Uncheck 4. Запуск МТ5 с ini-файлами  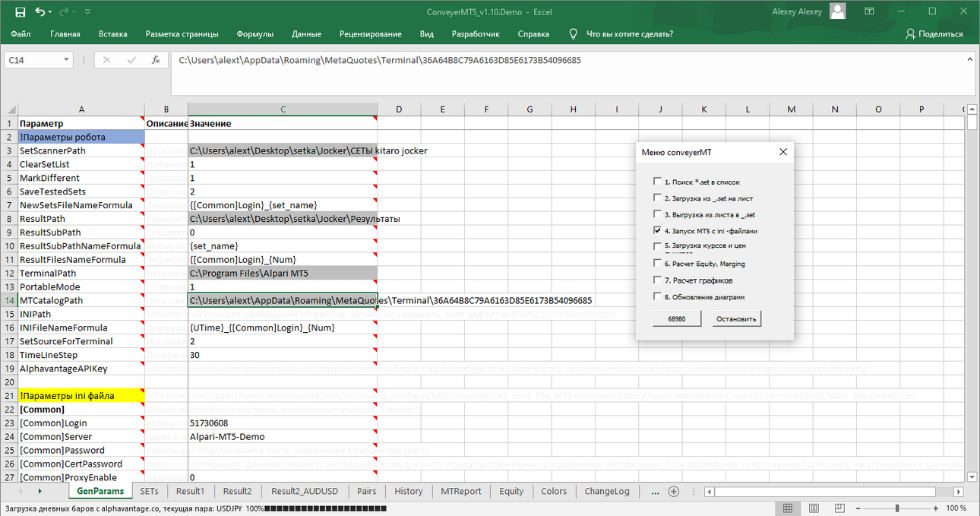click(657, 230)
